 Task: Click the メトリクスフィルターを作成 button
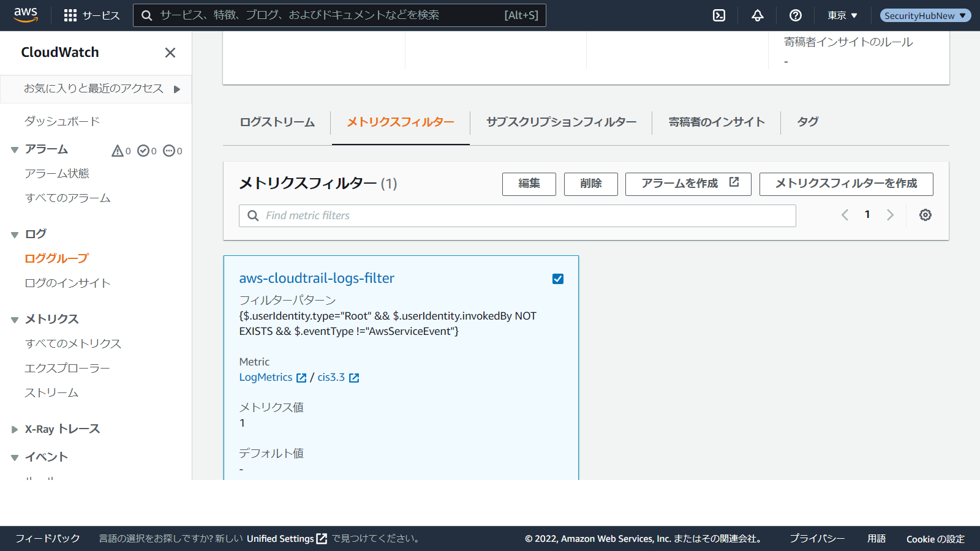(846, 184)
